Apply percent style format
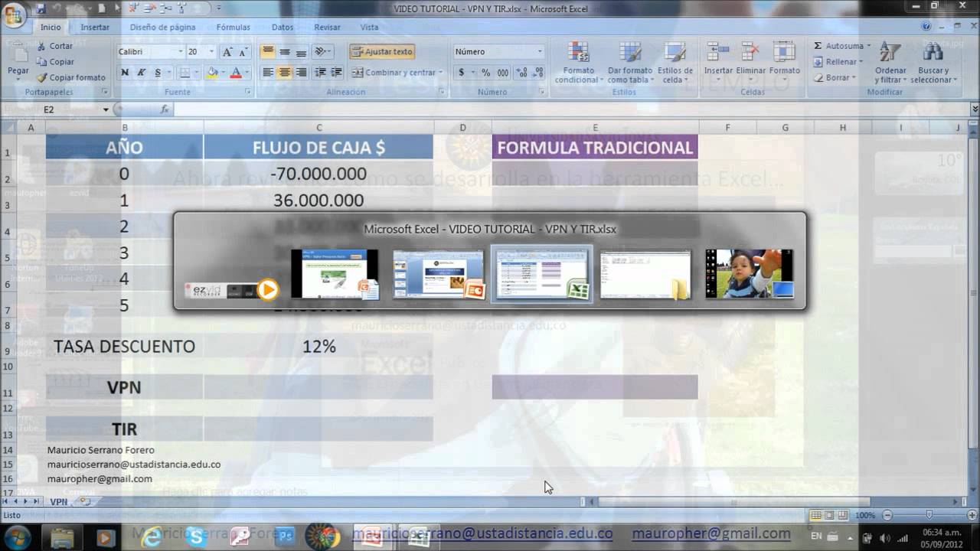Viewport: 980px width, 551px height. (x=486, y=73)
